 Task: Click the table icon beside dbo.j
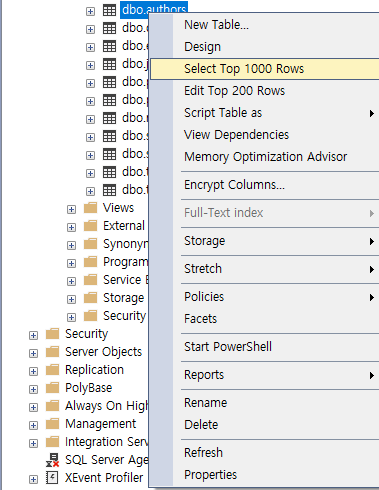pyautogui.click(x=109, y=64)
